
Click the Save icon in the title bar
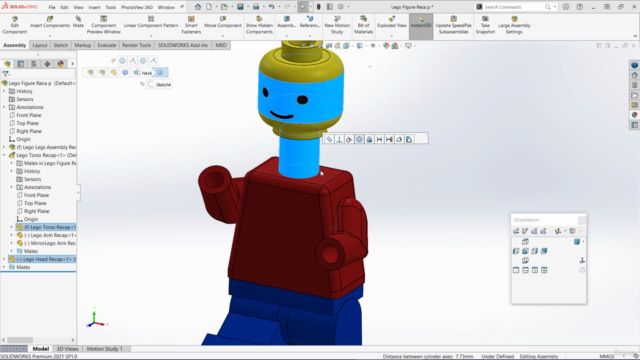click(x=240, y=7)
